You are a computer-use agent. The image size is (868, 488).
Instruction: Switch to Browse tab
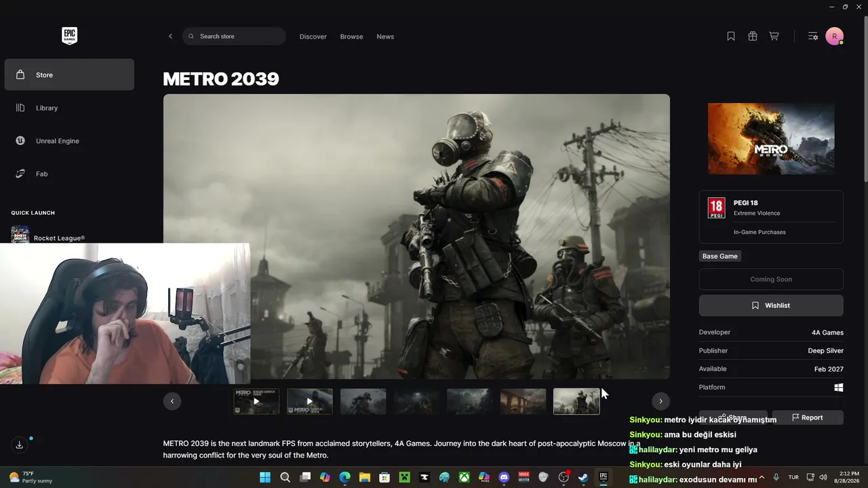[x=351, y=37]
